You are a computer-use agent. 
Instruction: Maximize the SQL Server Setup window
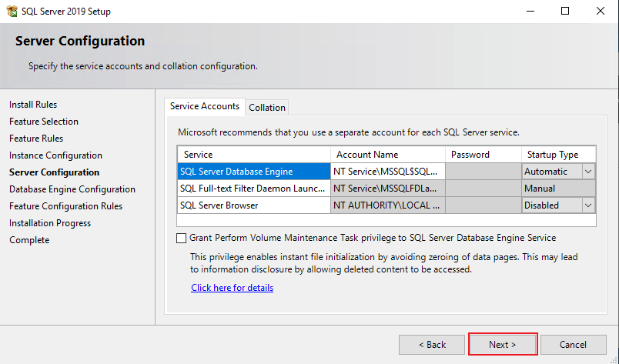(565, 11)
